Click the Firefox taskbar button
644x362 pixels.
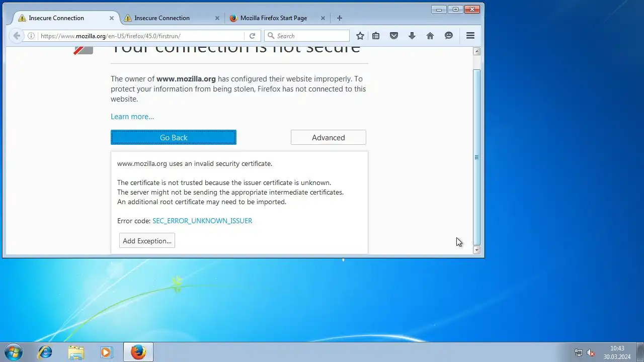(138, 352)
